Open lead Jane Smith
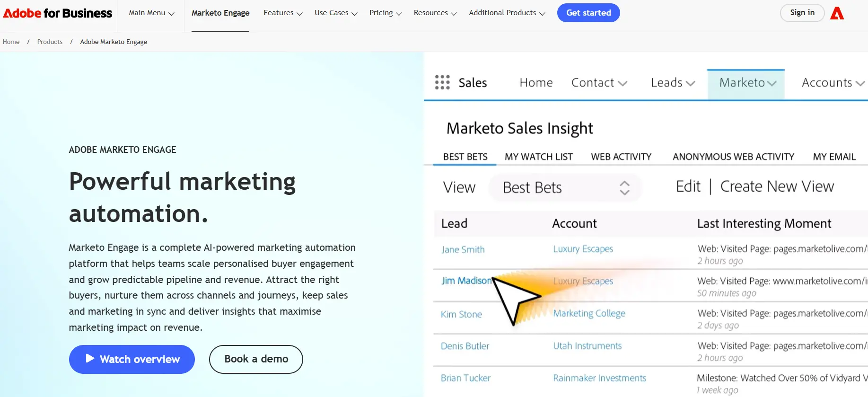The image size is (868, 397). click(463, 249)
